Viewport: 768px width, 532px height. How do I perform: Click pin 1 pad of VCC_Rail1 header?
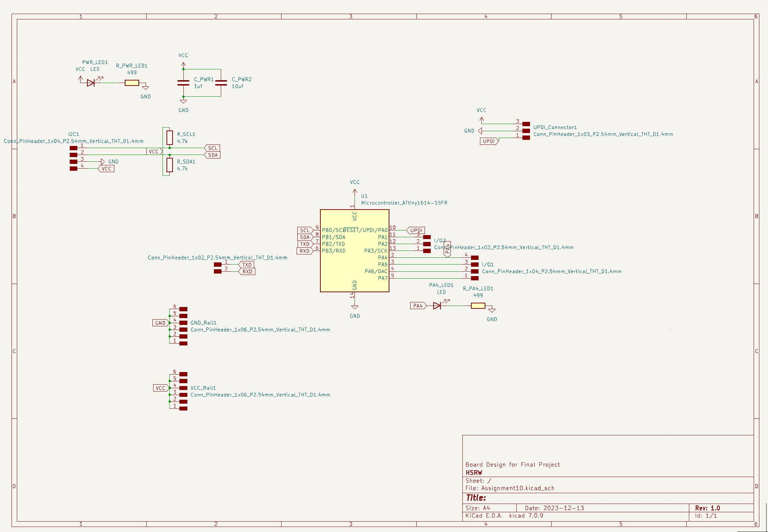pos(183,408)
